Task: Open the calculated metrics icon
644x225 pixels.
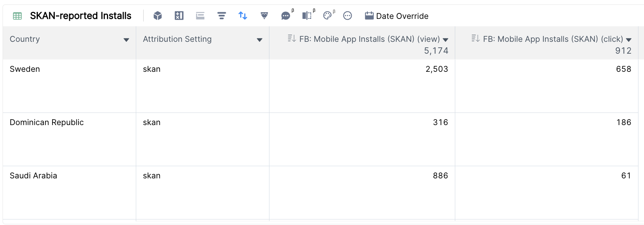Action: 179,16
